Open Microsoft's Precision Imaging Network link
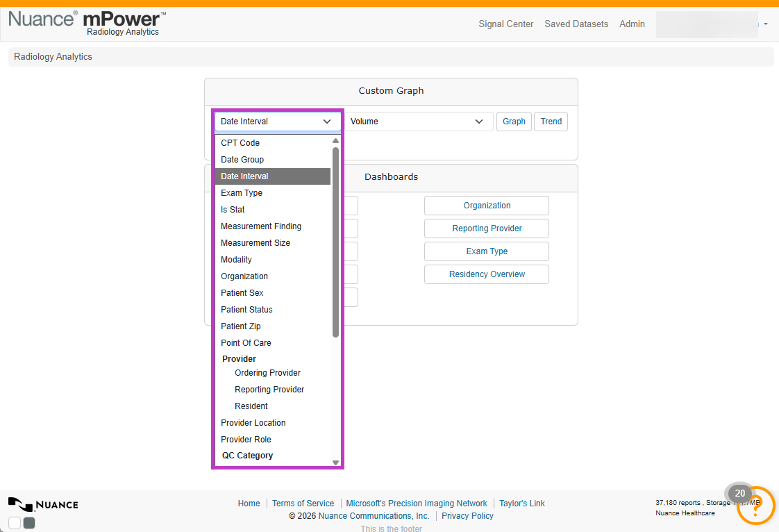The width and height of the screenshot is (779, 532). pos(417,503)
